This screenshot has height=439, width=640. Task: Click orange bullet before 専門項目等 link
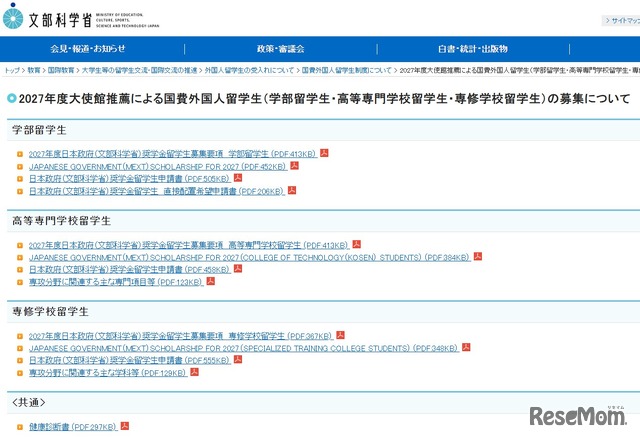20,282
